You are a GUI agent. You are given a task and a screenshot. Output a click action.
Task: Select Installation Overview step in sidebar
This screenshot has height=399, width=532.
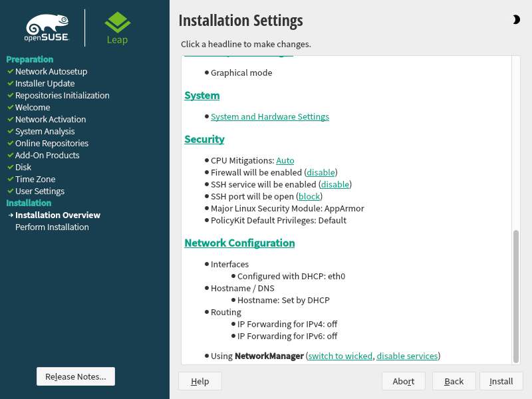pos(57,215)
